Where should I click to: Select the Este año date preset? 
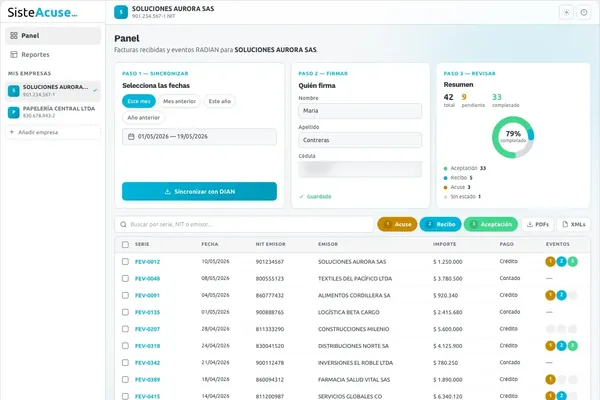pyautogui.click(x=220, y=101)
